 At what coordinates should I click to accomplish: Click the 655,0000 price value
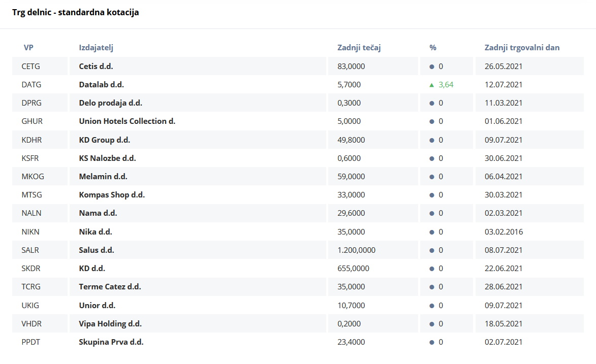pos(353,268)
